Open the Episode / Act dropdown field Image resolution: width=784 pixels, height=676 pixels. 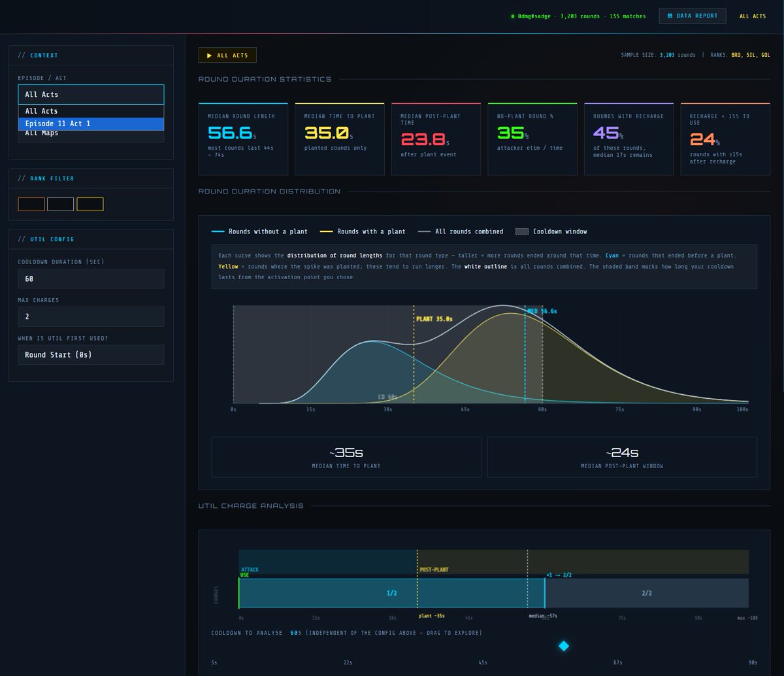91,94
